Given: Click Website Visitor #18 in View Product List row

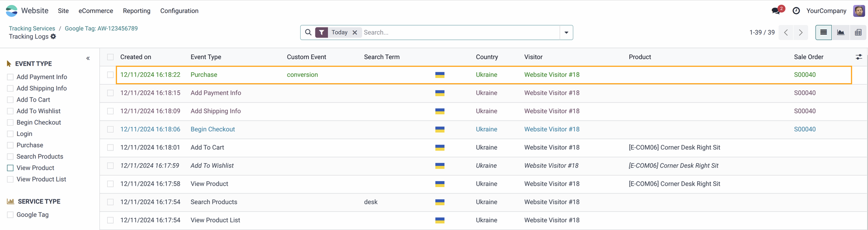Looking at the screenshot, I should click(x=552, y=220).
